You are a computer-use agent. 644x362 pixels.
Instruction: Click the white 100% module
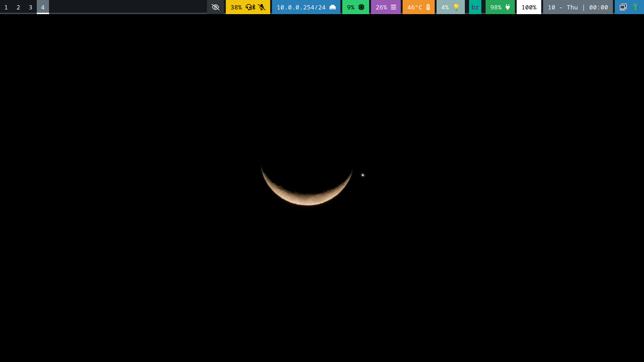529,7
